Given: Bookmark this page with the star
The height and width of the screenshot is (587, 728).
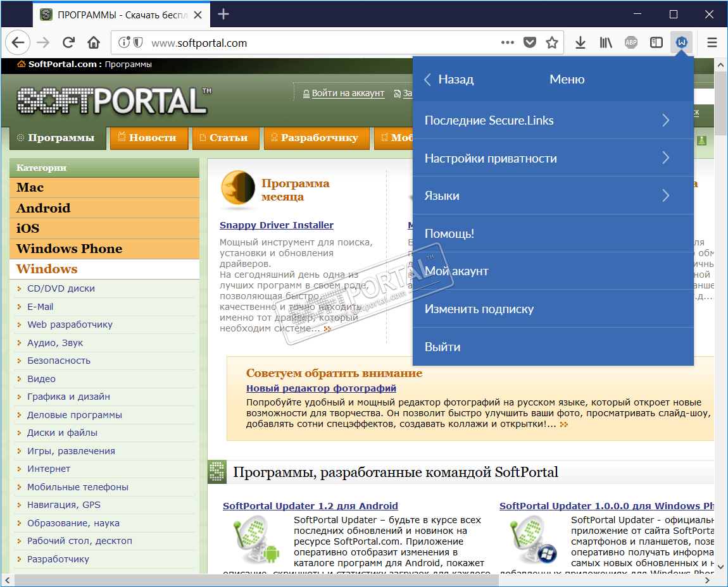Looking at the screenshot, I should pyautogui.click(x=551, y=42).
